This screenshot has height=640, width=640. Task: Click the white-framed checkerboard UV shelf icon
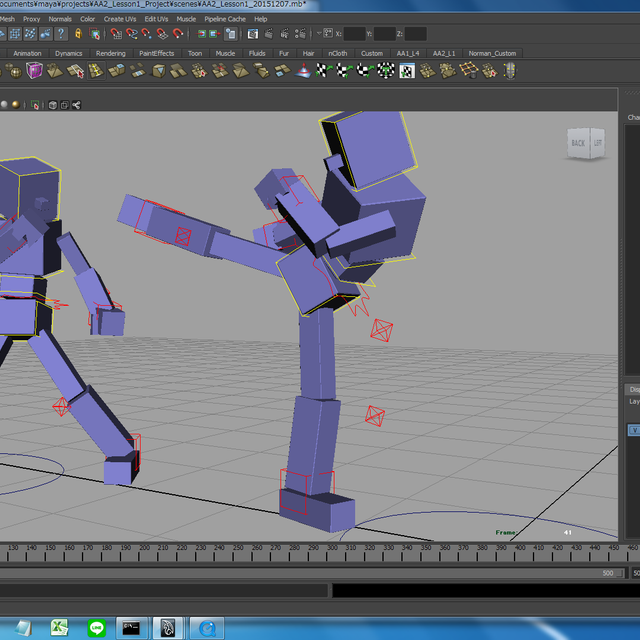coord(407,70)
